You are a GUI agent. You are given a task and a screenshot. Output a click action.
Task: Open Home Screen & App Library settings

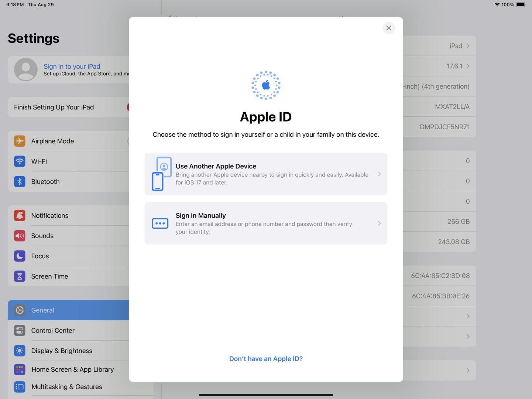(72, 369)
